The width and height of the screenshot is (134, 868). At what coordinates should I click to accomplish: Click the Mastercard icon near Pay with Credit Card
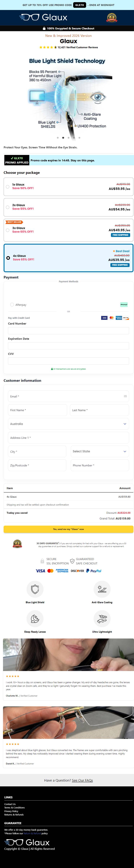coord(111,318)
